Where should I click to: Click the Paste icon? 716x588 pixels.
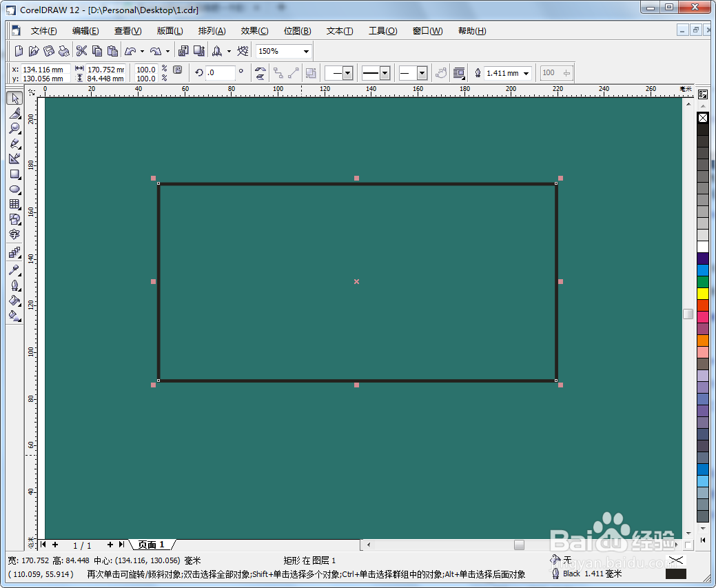[112, 51]
